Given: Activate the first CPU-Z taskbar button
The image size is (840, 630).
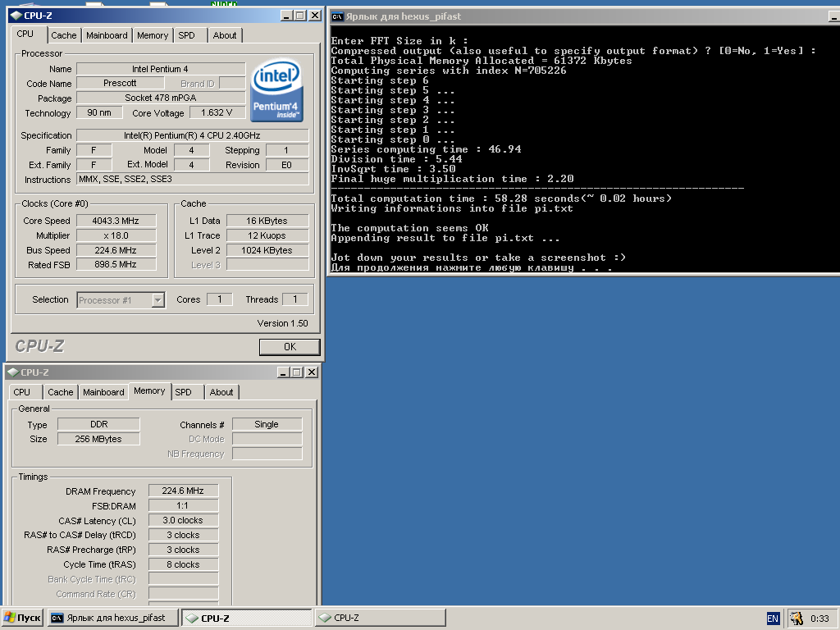Looking at the screenshot, I should coord(246,618).
